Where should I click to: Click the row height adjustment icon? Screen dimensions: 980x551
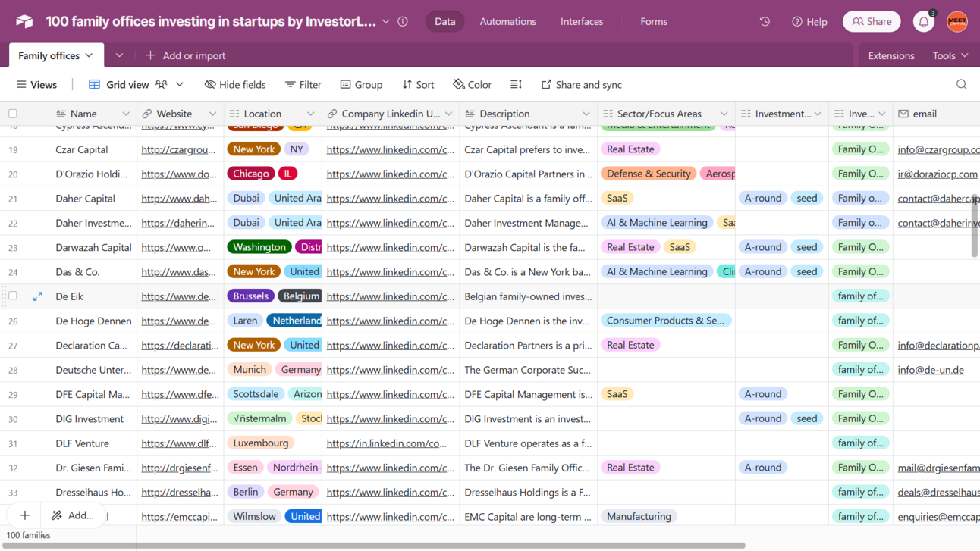point(515,84)
